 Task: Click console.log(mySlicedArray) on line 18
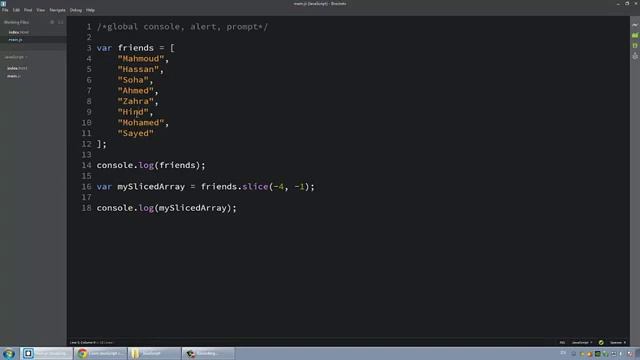tap(167, 208)
